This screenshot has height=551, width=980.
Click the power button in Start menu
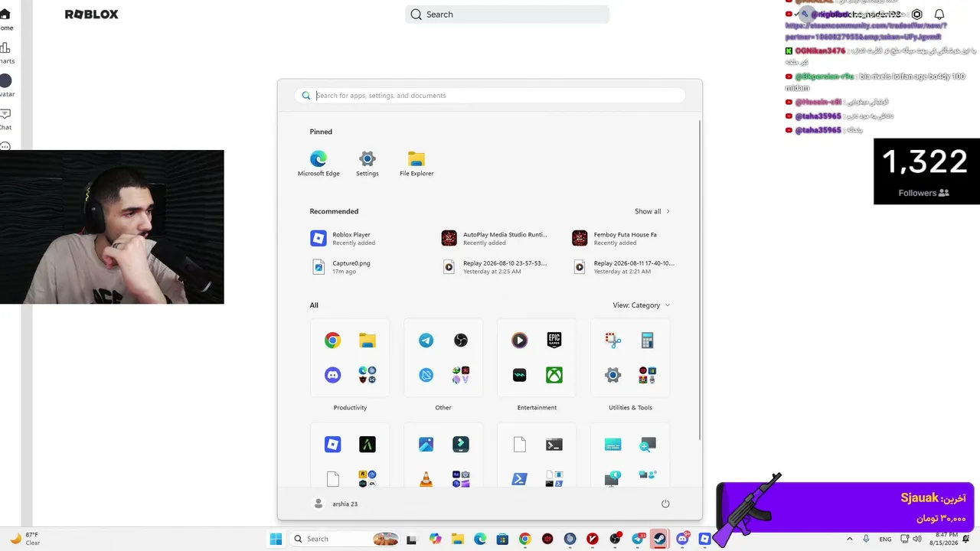pos(665,504)
